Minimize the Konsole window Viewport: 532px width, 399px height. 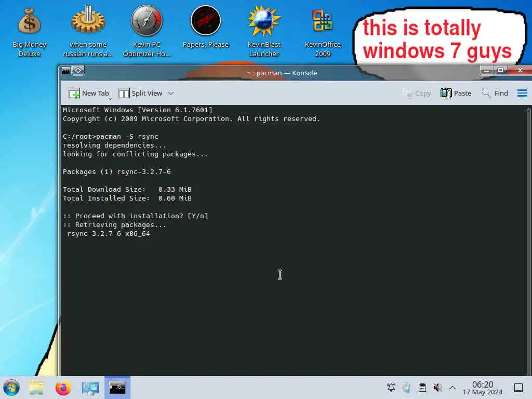[x=486, y=71]
